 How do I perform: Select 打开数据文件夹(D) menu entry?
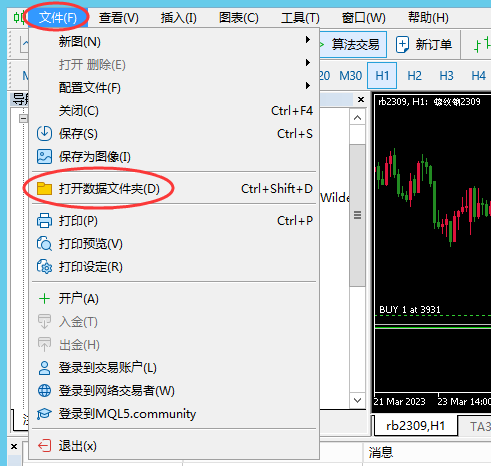[174, 188]
